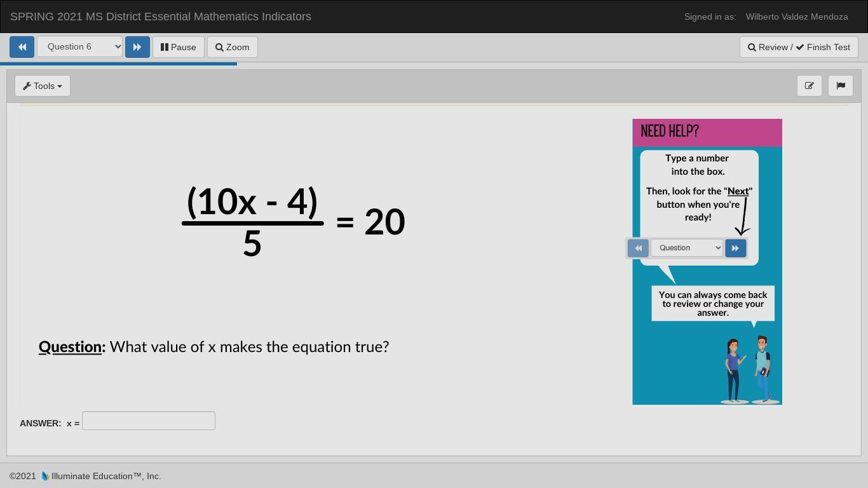Click the Illuminate Education logo icon
Viewport: 868px width, 488px height.
[x=45, y=476]
